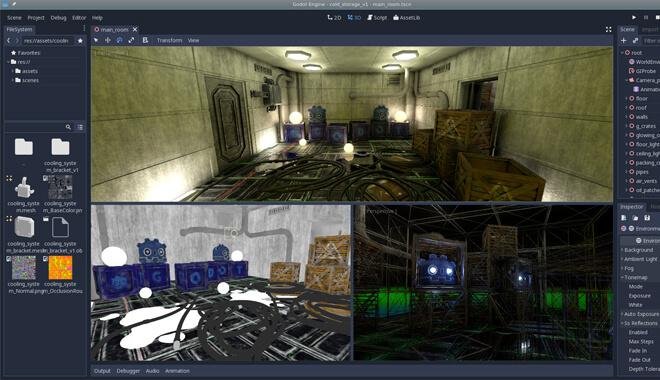Activate the Scale mode tool
660x380 pixels.
pyautogui.click(x=131, y=40)
